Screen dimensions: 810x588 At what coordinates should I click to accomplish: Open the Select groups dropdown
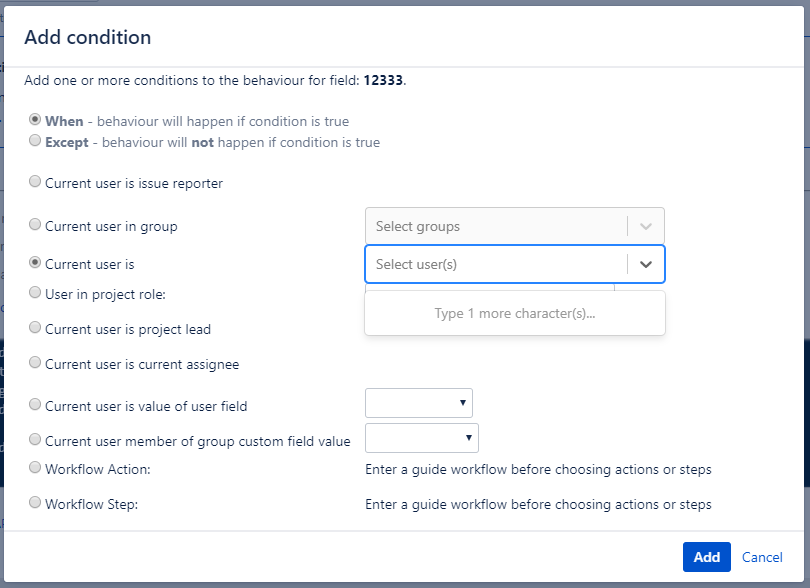click(x=496, y=226)
